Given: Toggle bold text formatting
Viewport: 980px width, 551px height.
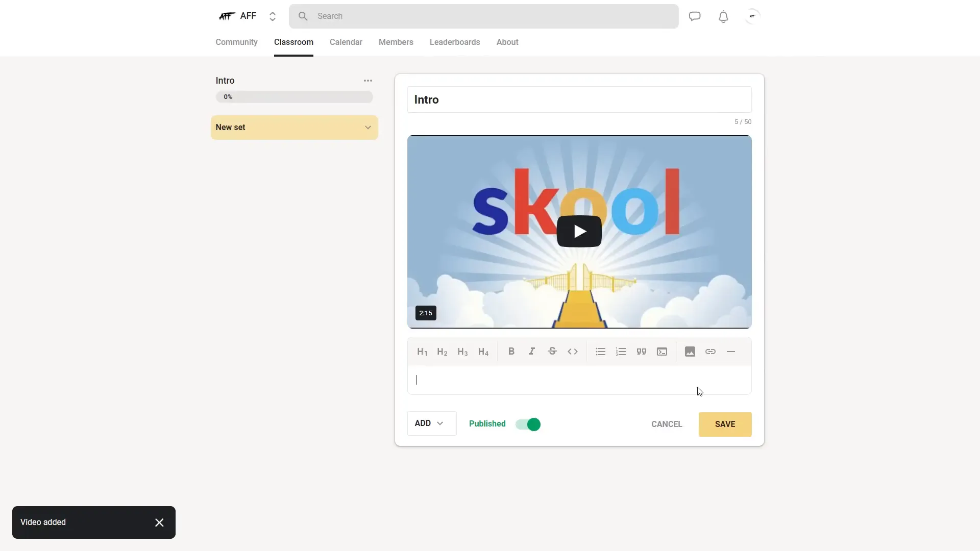Looking at the screenshot, I should click(511, 352).
